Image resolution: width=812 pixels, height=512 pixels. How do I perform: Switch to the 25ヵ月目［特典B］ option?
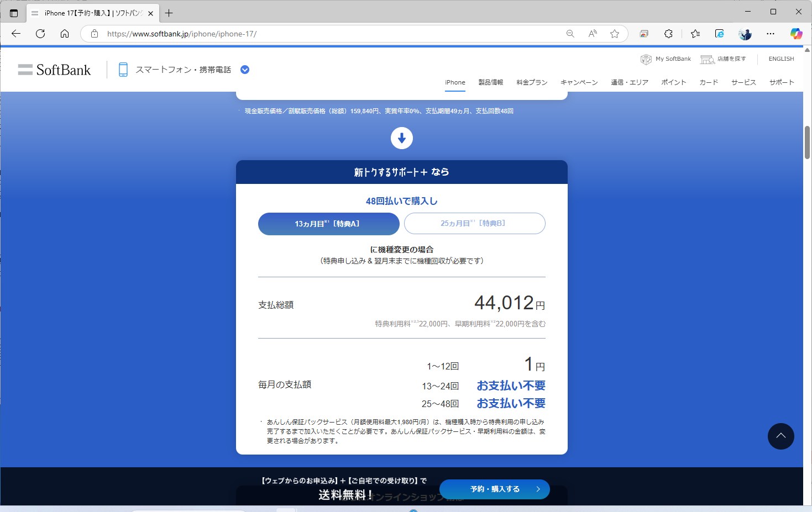(x=474, y=223)
